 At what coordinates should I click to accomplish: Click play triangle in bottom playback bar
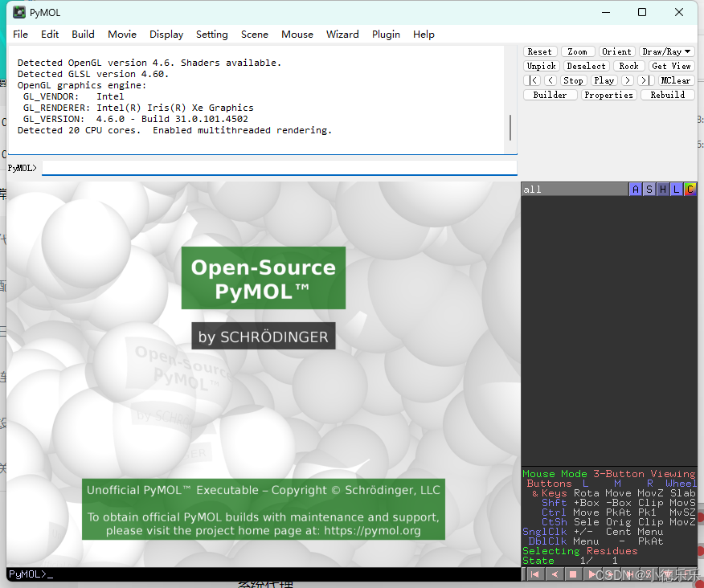pos(592,574)
